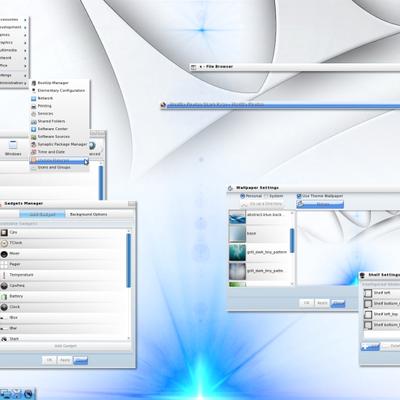Open Bootup Manager from Administration submenu
Screen dimensions: 400x400
click(x=59, y=83)
